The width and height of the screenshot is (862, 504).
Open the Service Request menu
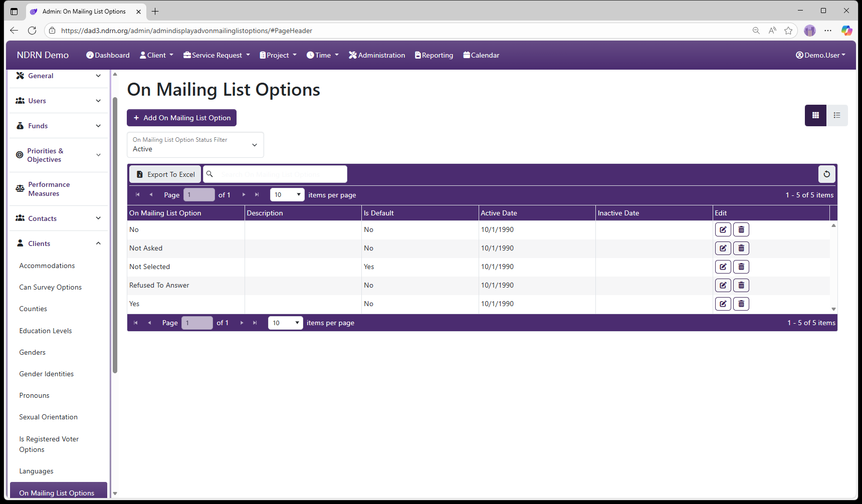point(217,55)
